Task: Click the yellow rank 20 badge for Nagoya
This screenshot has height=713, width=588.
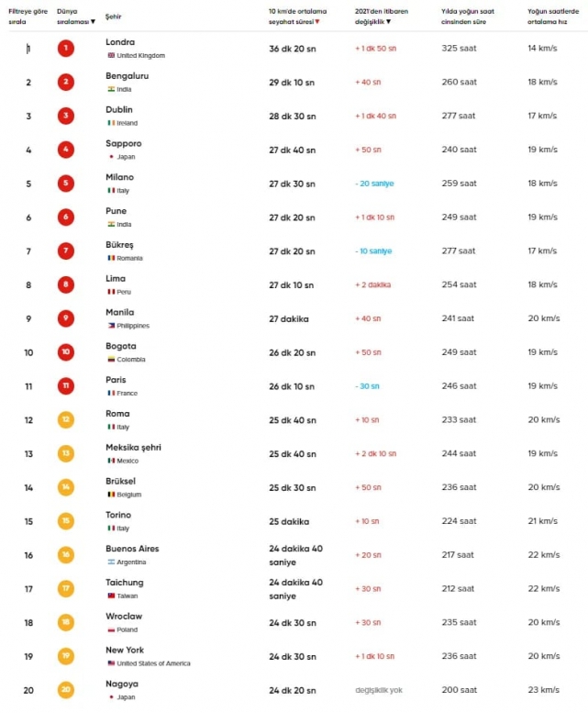Action: [66, 690]
